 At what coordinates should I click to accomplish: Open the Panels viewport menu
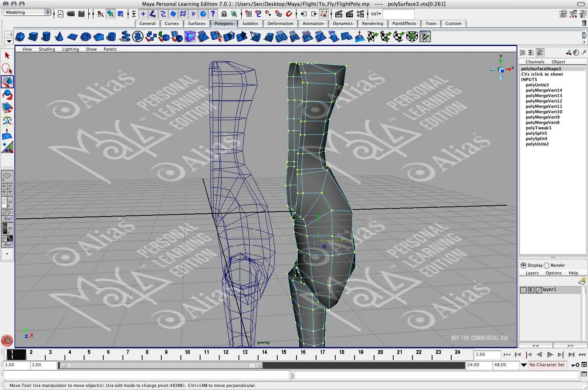(x=110, y=49)
